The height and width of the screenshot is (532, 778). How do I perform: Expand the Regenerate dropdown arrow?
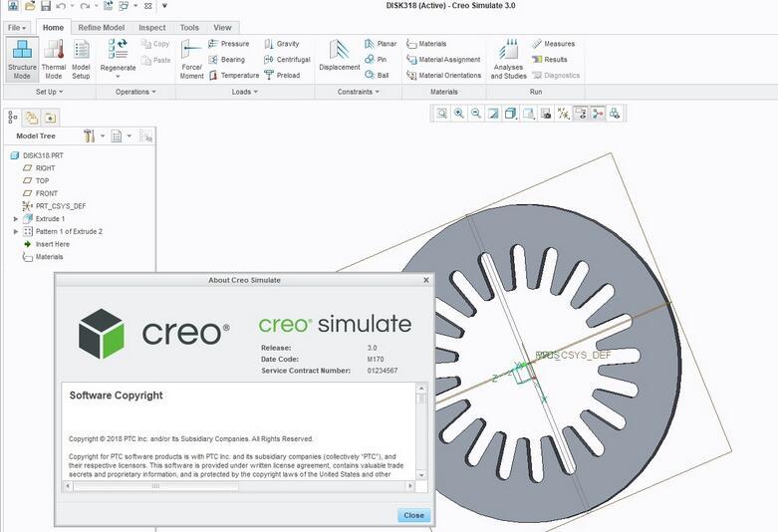click(118, 77)
